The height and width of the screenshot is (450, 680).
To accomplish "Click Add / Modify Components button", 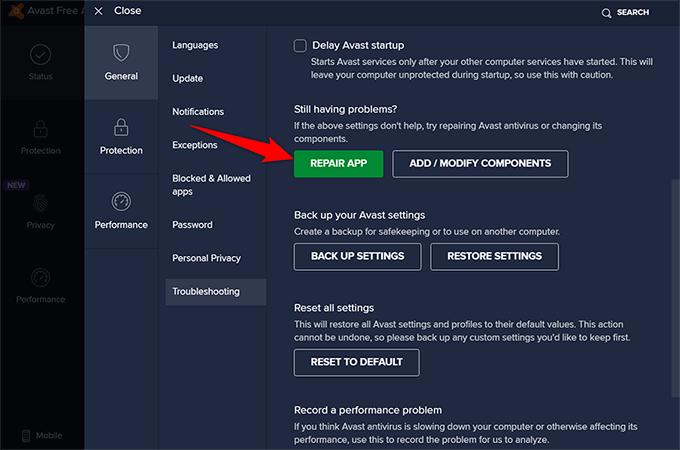I will tap(480, 163).
